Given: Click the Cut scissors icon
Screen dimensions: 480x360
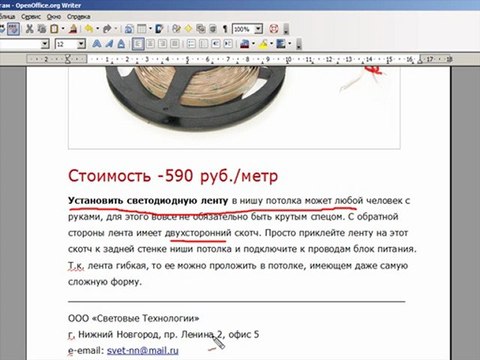Looking at the screenshot, I should tap(29, 29).
